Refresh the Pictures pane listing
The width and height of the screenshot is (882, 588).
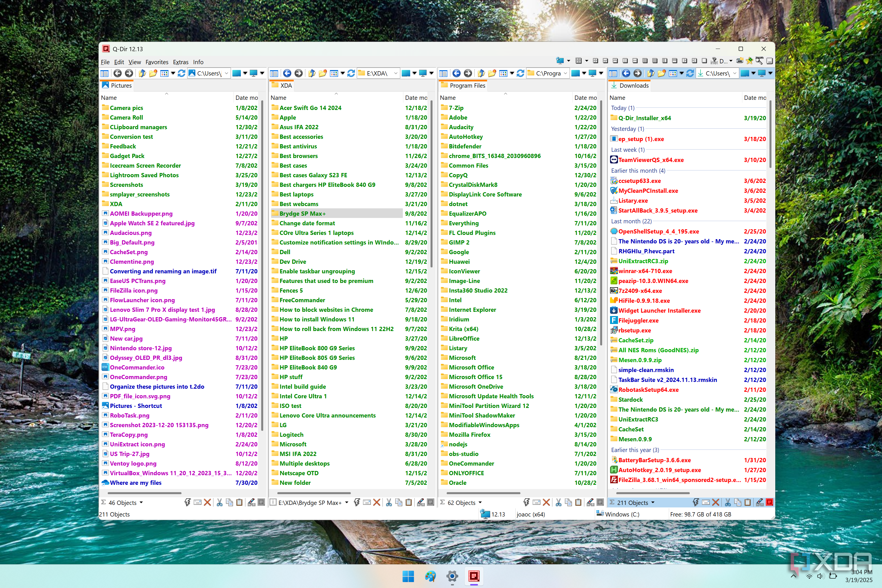click(x=181, y=73)
